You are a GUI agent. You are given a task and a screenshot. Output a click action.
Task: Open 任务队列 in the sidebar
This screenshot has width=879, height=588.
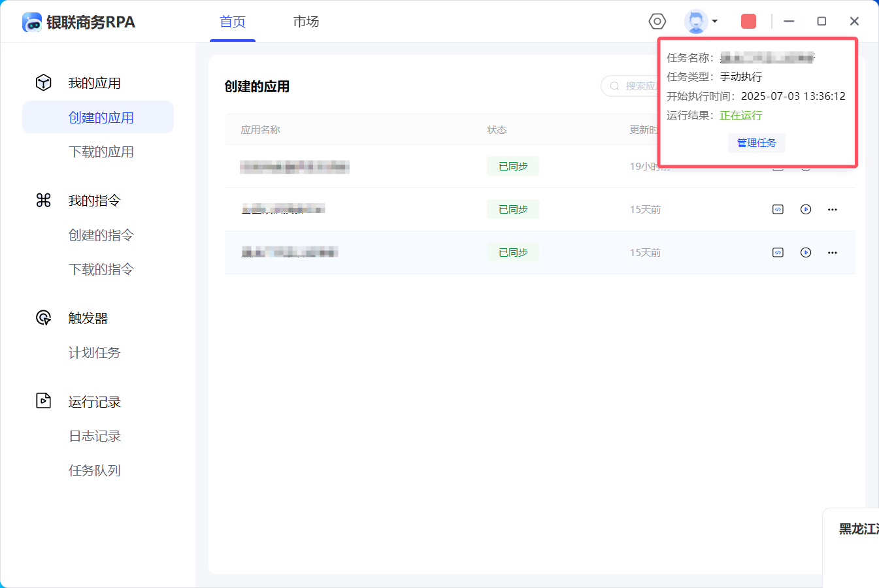(x=95, y=470)
